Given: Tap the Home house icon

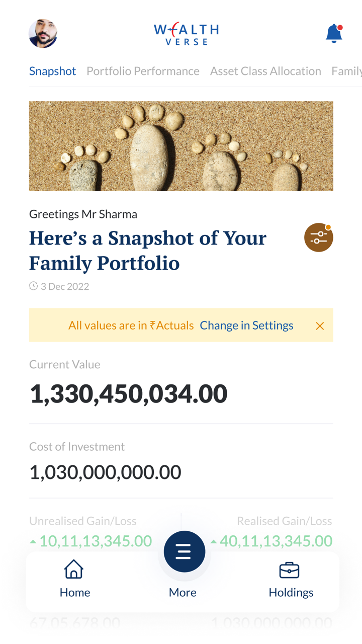Looking at the screenshot, I should [74, 570].
